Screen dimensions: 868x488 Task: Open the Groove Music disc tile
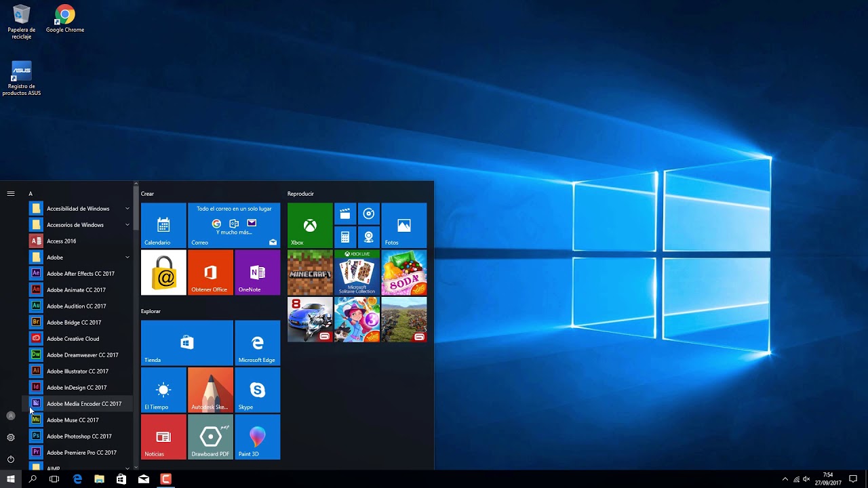click(368, 213)
